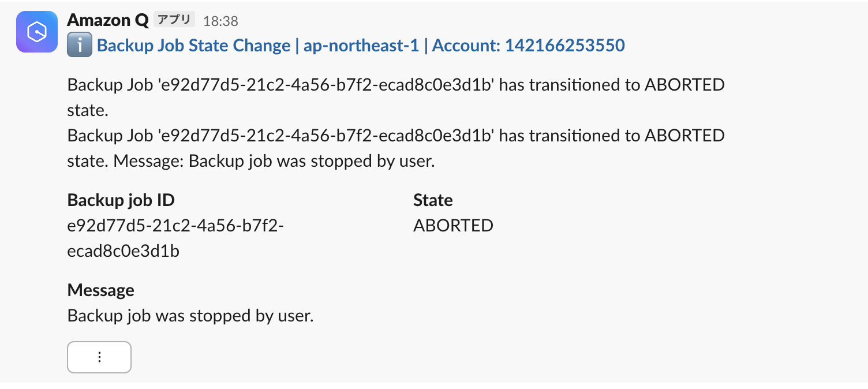The height and width of the screenshot is (389, 868).
Task: Click 'ABORTED' at end of first body line
Action: click(x=684, y=85)
